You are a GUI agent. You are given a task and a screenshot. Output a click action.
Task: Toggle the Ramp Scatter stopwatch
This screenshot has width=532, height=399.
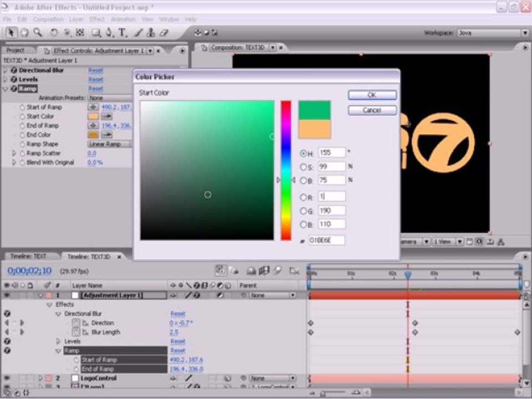pos(22,154)
